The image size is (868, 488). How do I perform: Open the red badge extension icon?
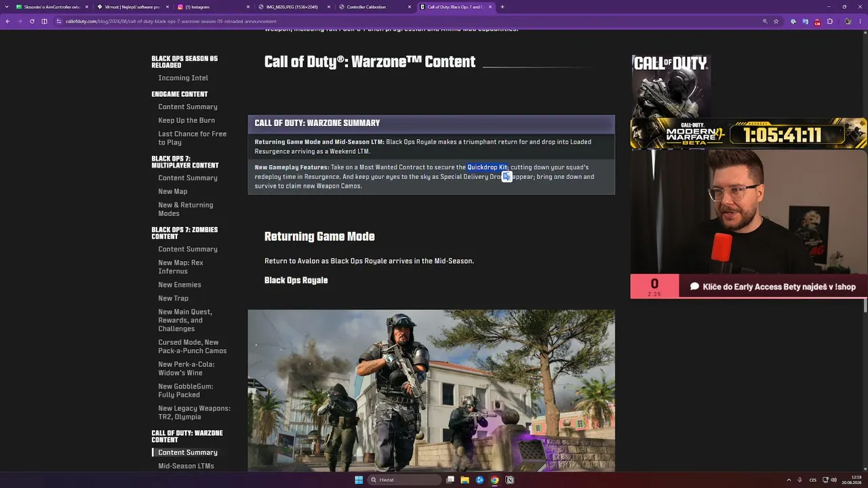point(817,22)
